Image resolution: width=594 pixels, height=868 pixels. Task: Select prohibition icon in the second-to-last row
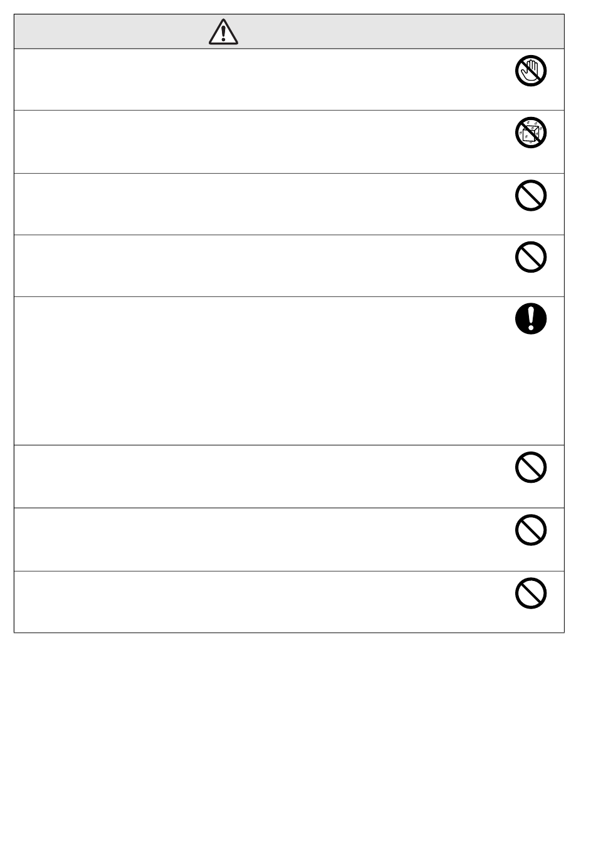[531, 530]
